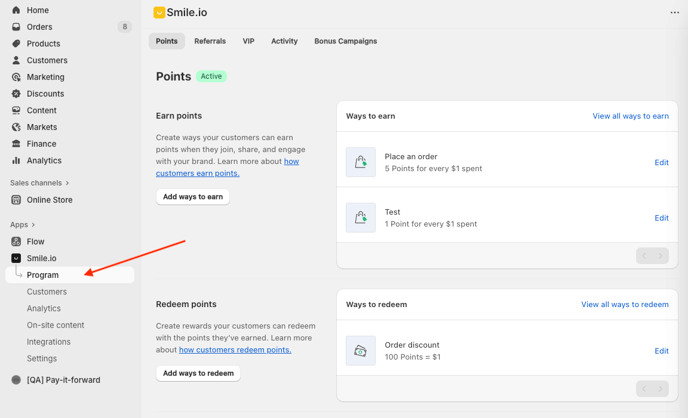This screenshot has width=688, height=418.
Task: Expand the Apps section chevron
Action: pos(33,225)
